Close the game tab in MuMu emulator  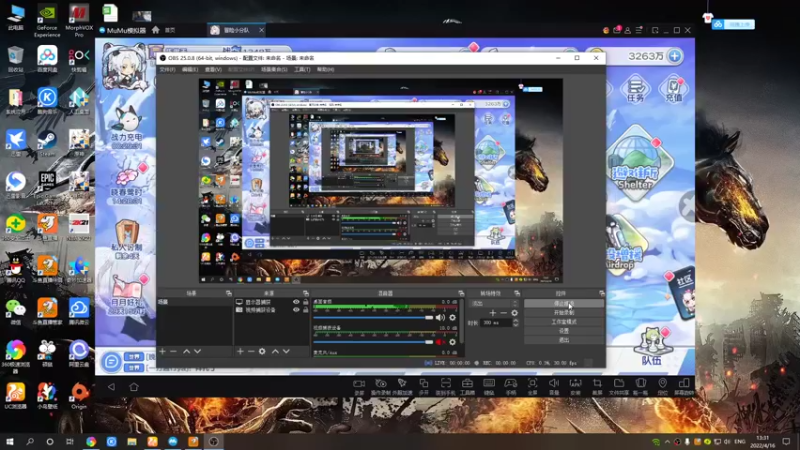pyautogui.click(x=261, y=30)
